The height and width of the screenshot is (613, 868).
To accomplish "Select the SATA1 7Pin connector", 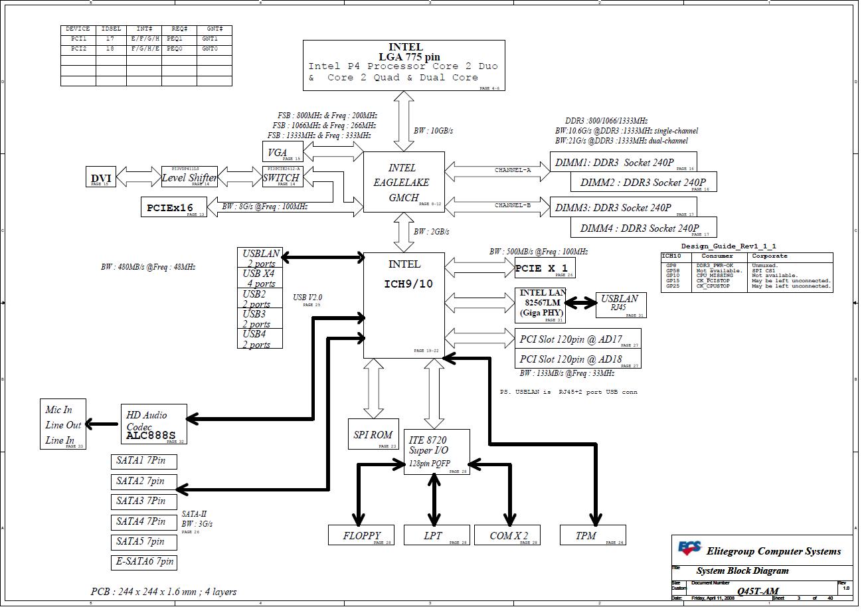I will (143, 461).
